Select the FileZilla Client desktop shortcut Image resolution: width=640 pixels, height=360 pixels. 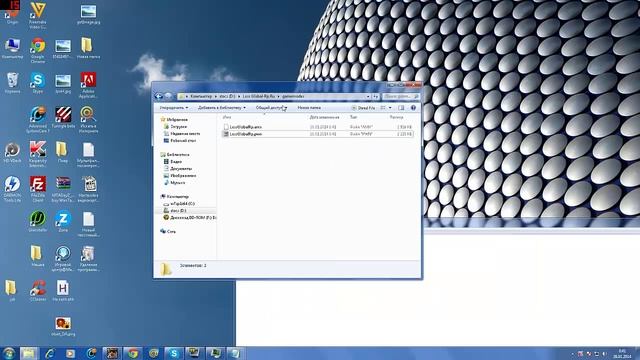coord(38,189)
